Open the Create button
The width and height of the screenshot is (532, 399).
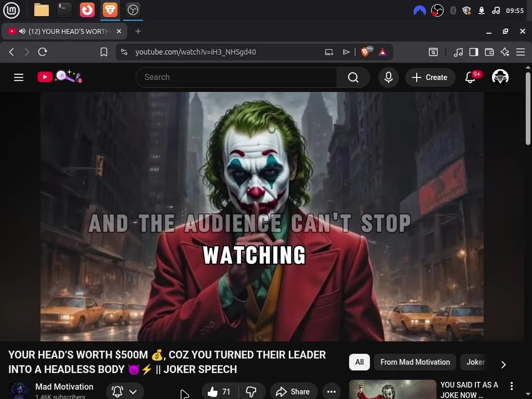pos(430,78)
